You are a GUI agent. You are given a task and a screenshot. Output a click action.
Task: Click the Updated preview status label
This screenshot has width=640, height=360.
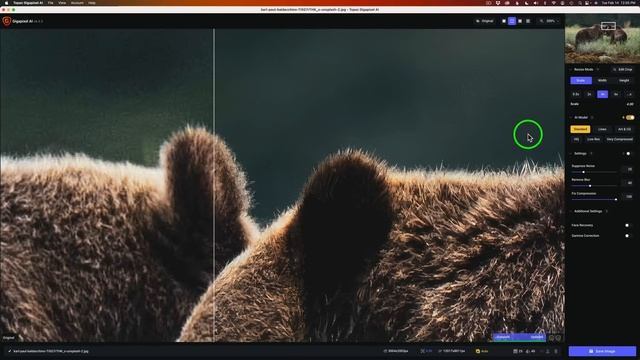pos(536,337)
